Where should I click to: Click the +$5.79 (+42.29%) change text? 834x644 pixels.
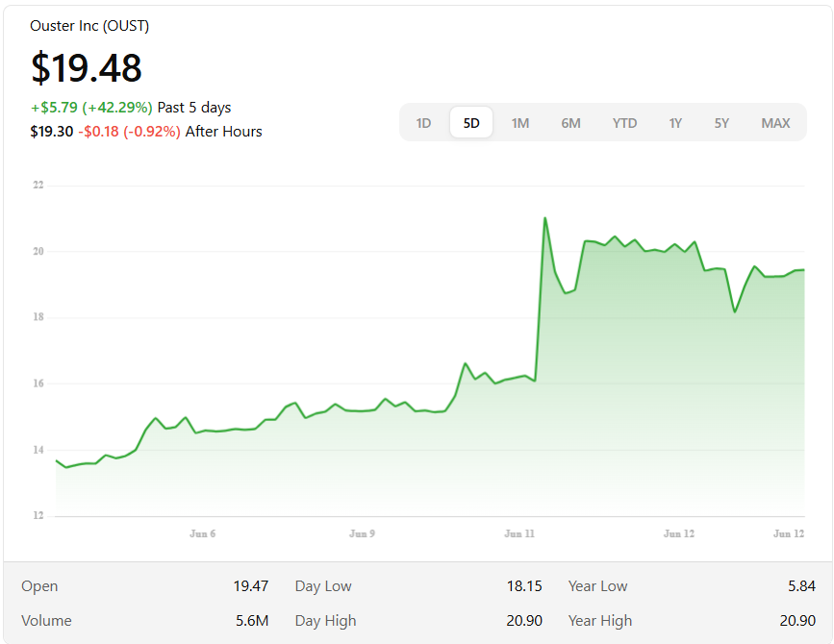[x=91, y=108]
